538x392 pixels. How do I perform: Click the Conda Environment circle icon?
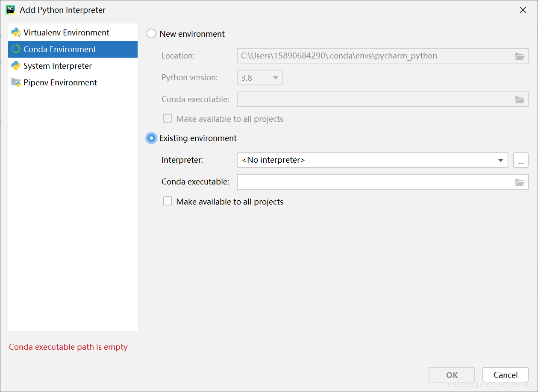tap(16, 49)
